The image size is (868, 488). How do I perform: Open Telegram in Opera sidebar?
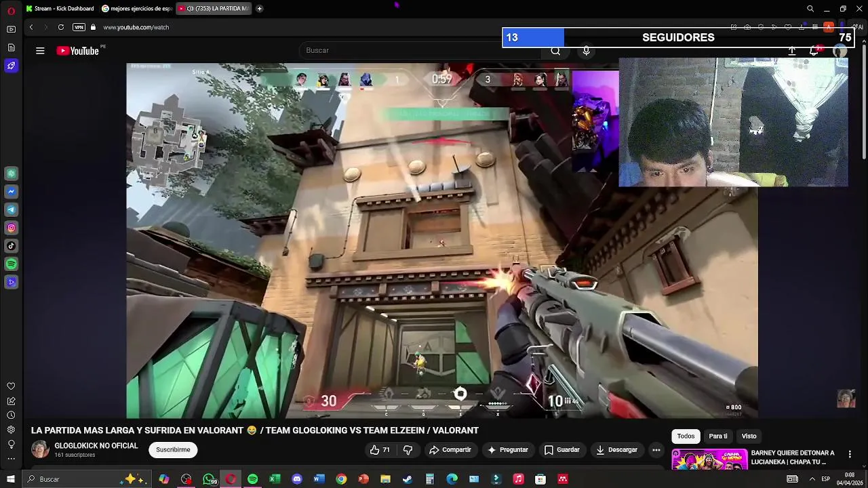11,210
